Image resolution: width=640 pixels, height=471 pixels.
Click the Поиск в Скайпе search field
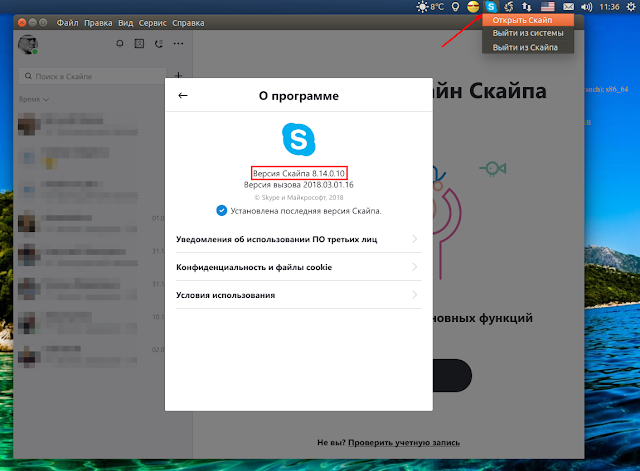tap(92, 76)
